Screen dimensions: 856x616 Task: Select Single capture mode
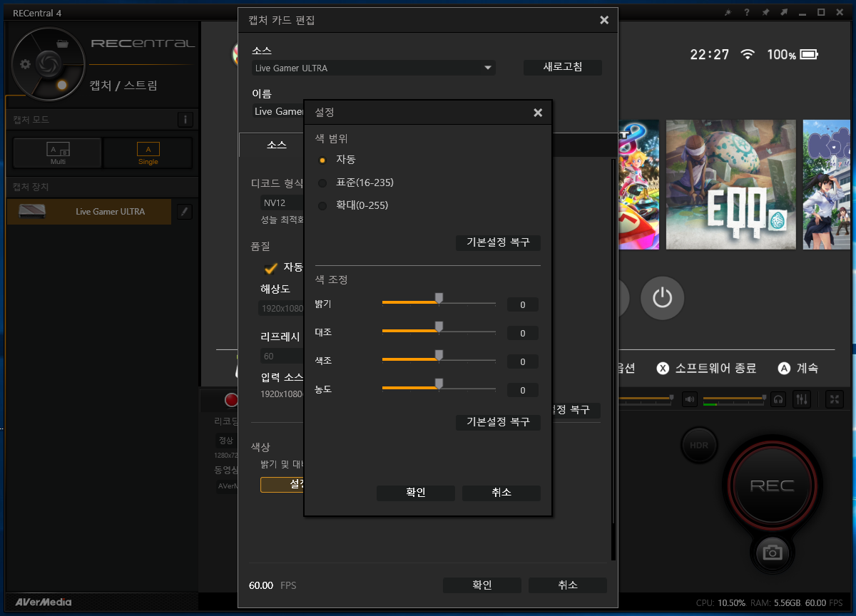pyautogui.click(x=148, y=153)
